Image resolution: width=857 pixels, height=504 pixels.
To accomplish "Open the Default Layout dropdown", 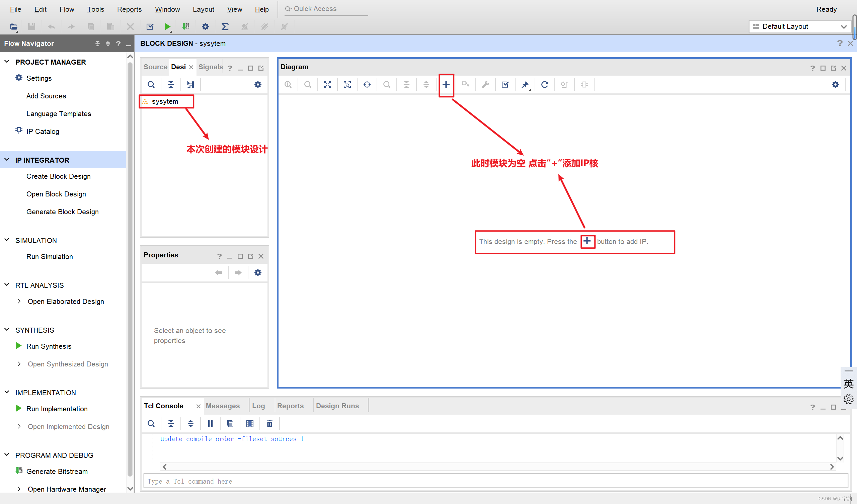I will 799,26.
